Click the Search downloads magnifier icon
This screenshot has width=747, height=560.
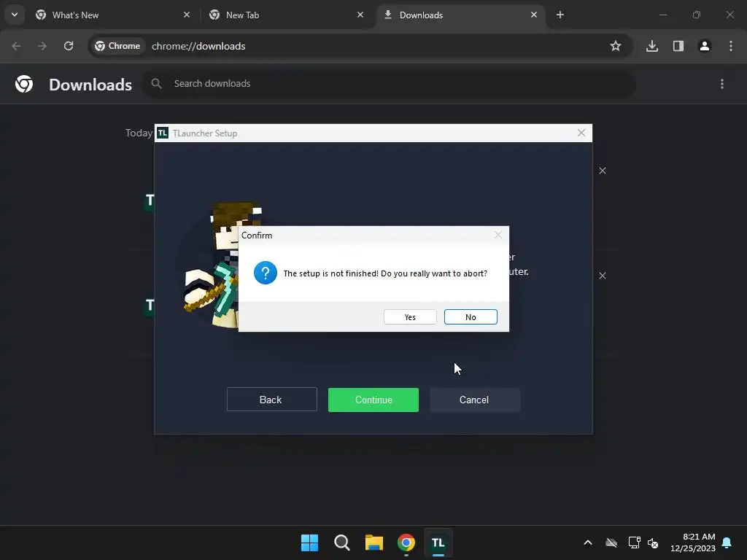click(156, 84)
